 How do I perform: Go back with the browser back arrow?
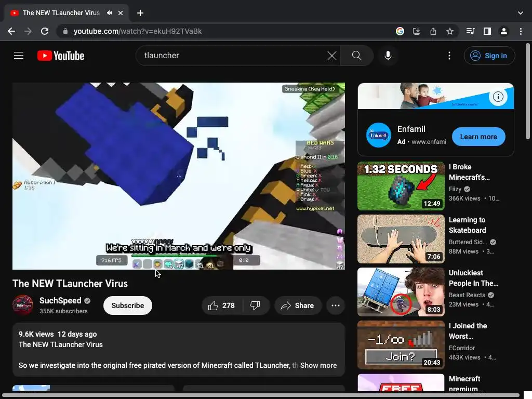tap(11, 31)
